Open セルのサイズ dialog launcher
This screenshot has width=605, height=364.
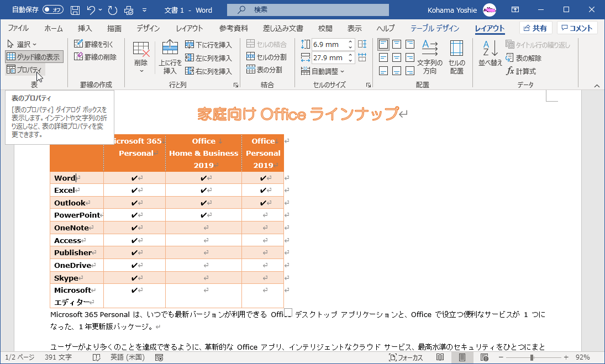[x=369, y=85]
